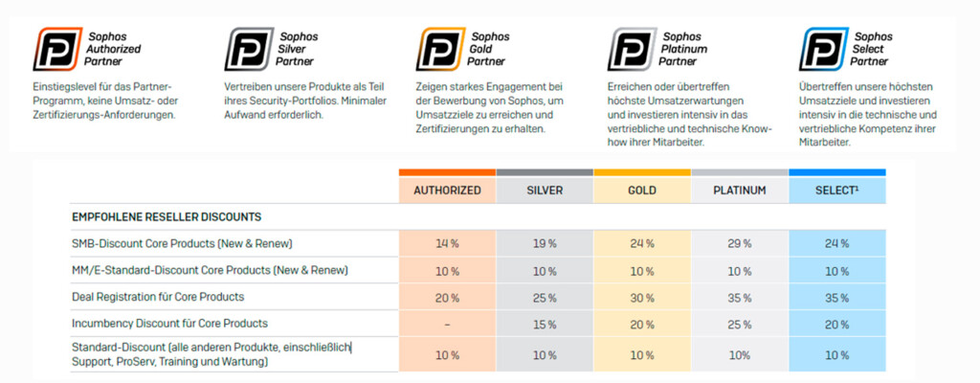
Task: Click the 15 % Silver Incumbency Discount cell
Action: pyautogui.click(x=545, y=325)
